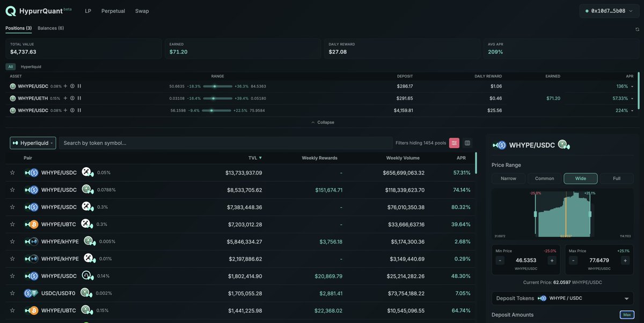Click the right range handle on liquidity chart

(590, 214)
